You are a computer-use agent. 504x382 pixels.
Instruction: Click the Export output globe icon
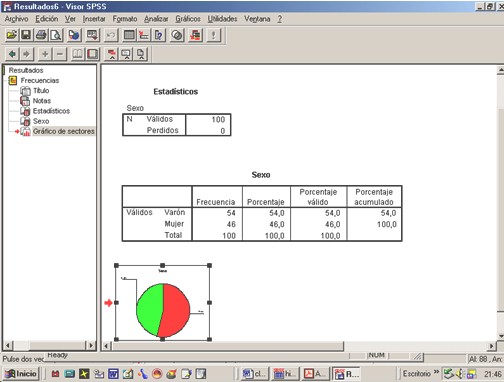point(74,35)
